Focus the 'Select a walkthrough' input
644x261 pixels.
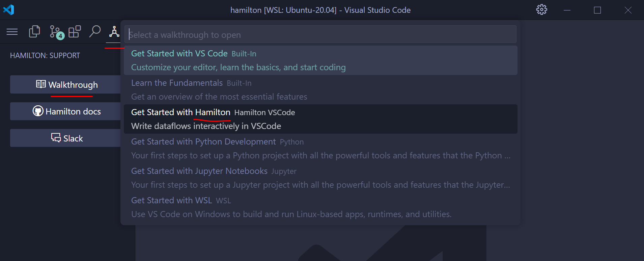point(320,35)
